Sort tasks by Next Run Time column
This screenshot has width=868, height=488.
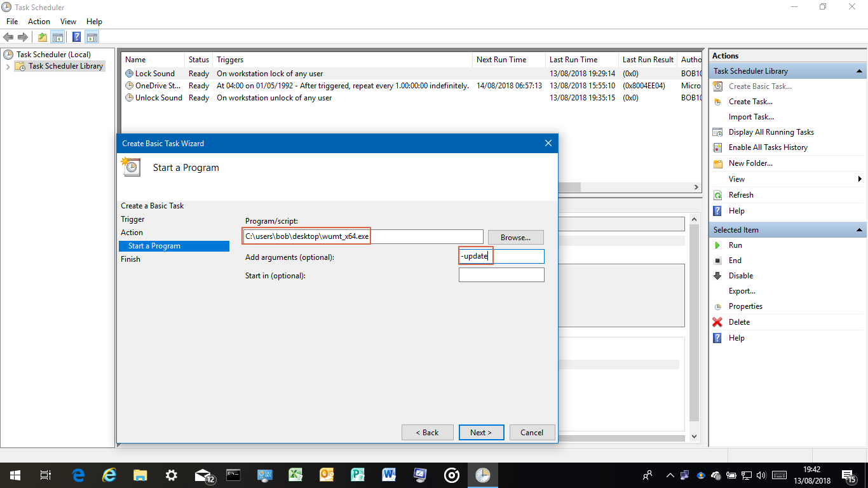coord(501,60)
